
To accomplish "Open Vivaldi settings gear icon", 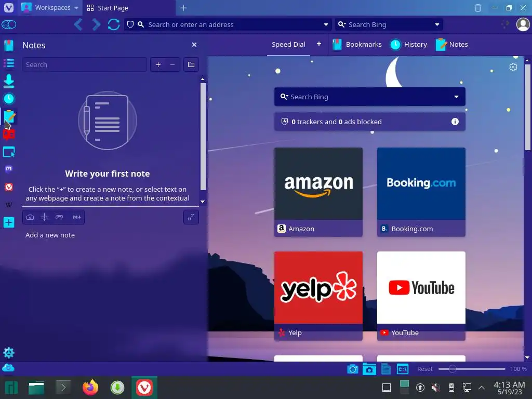I will tap(9, 353).
